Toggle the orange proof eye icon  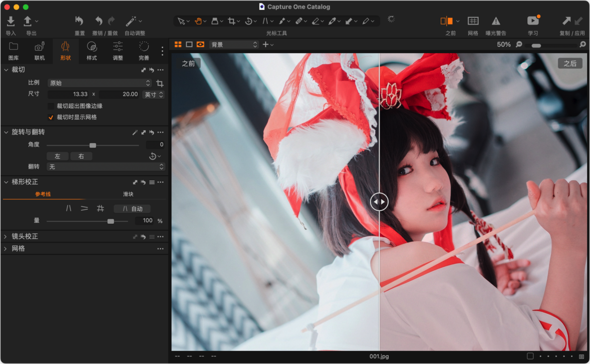pyautogui.click(x=200, y=45)
